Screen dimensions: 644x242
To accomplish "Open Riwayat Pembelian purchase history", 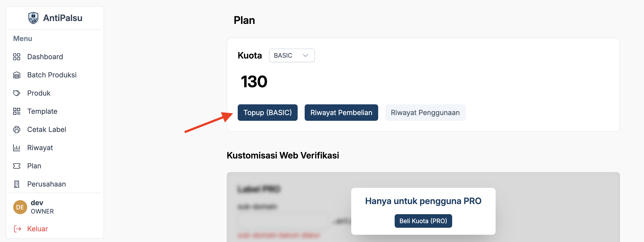I will 341,113.
